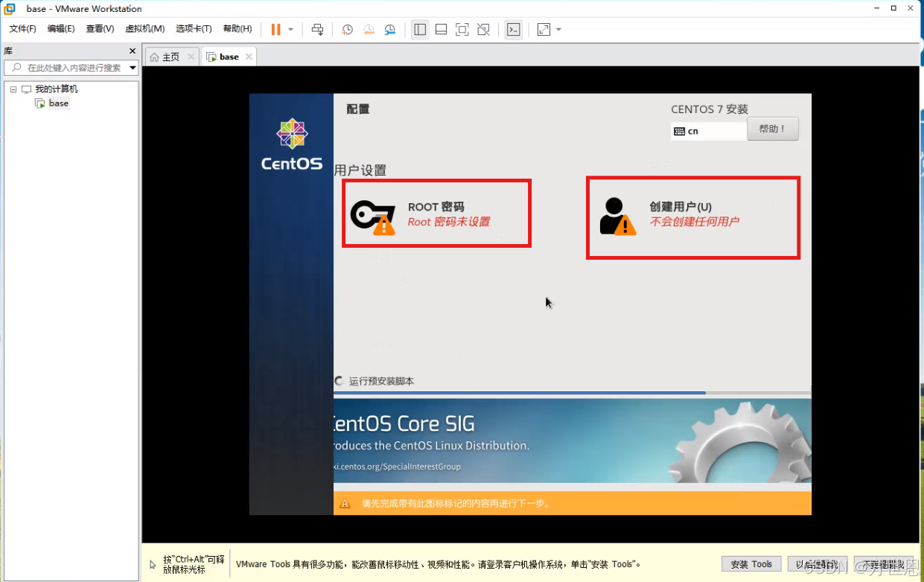Image resolution: width=924 pixels, height=582 pixels.
Task: Open the power options dropdown beside pause
Action: 290,30
